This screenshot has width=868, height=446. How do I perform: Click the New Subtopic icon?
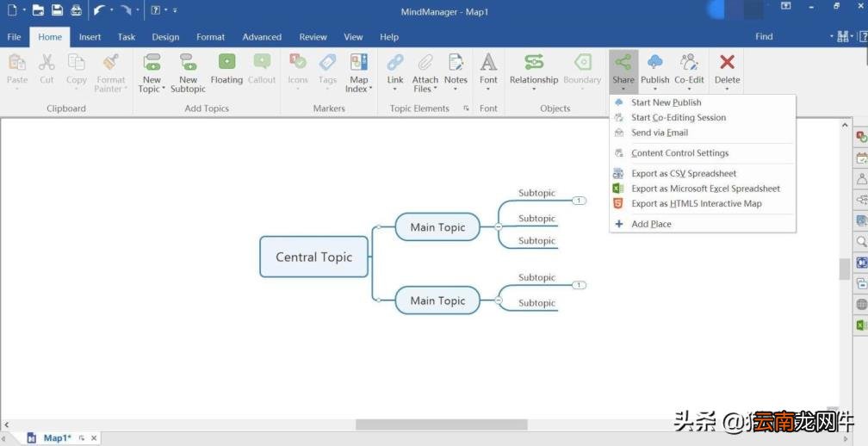pos(188,62)
